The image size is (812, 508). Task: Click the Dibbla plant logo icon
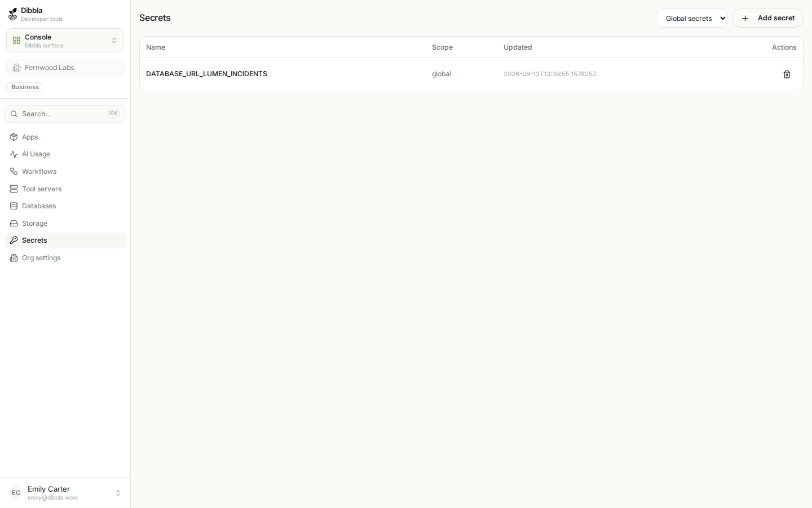[x=13, y=14]
